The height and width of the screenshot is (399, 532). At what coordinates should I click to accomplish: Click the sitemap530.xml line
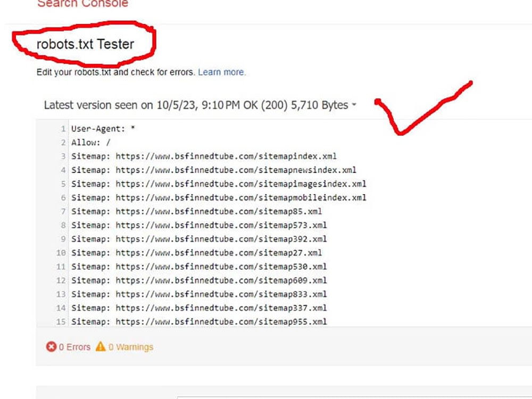199,267
